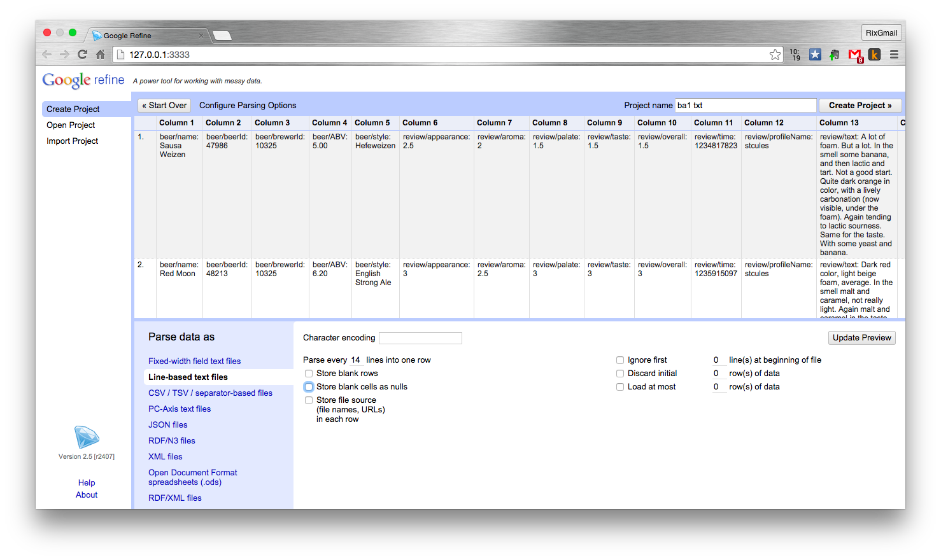Viewport: 941px width, 560px height.
Task: Check the Ignore first lines option
Action: tap(620, 360)
